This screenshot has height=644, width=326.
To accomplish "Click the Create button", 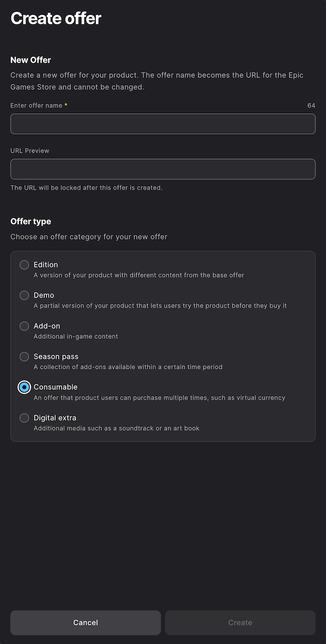I will tap(240, 622).
